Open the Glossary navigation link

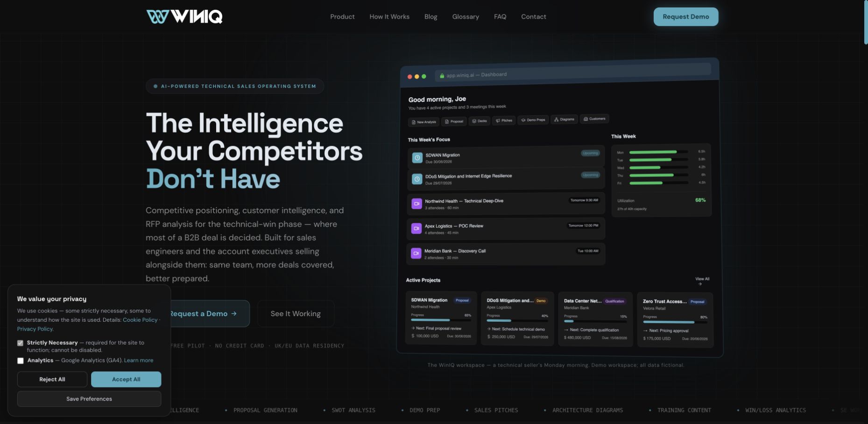tap(466, 17)
